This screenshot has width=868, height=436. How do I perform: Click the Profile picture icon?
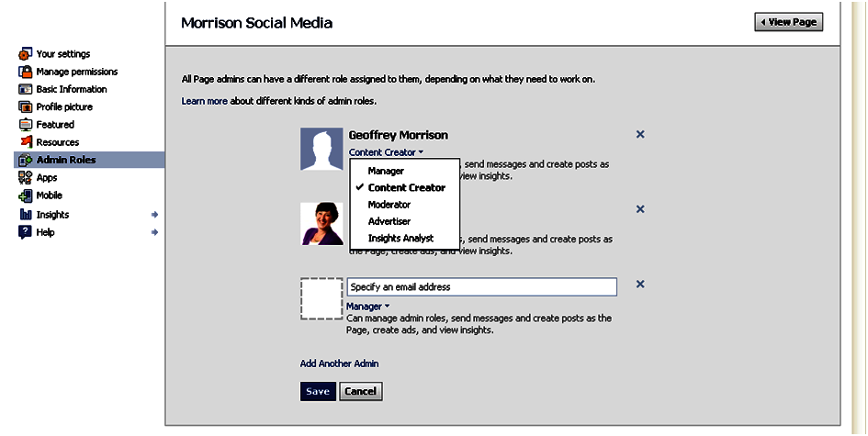[x=25, y=106]
